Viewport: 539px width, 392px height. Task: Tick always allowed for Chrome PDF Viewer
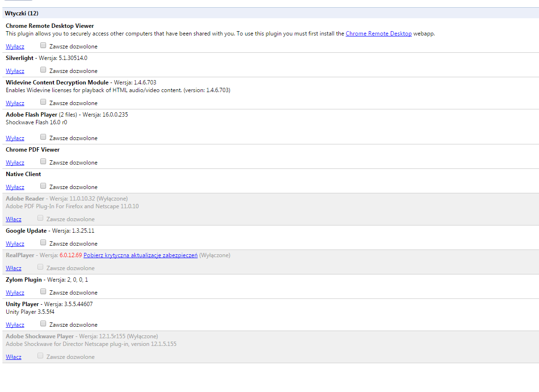click(x=43, y=162)
